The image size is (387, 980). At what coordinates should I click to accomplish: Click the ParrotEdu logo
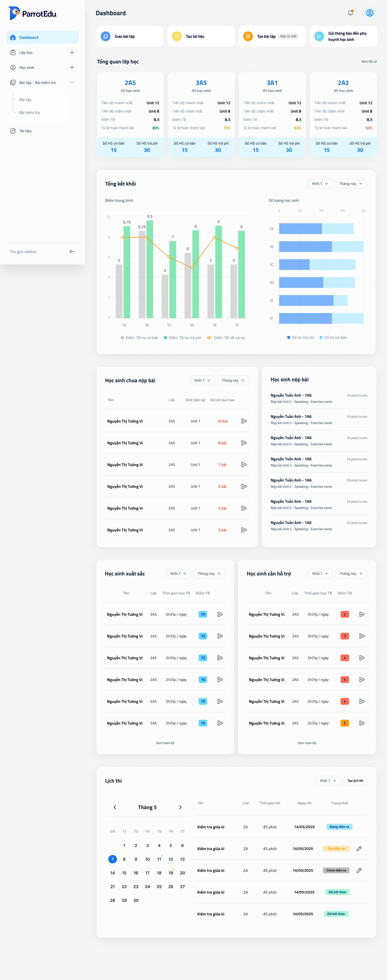point(33,13)
